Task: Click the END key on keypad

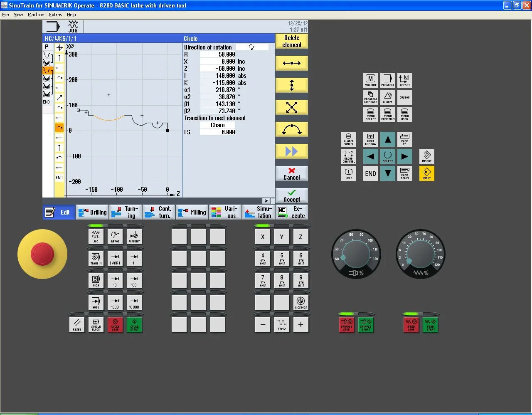Action: click(x=371, y=173)
